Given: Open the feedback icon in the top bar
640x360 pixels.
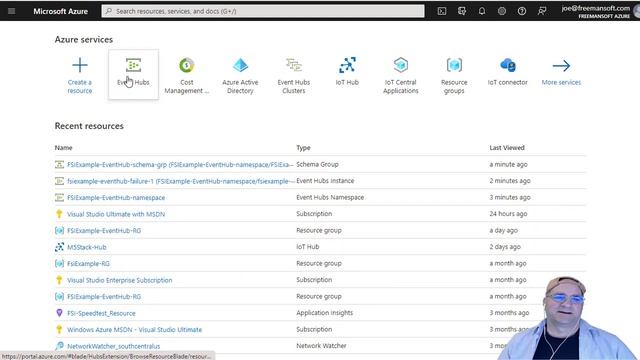Looking at the screenshot, I should click(x=542, y=11).
